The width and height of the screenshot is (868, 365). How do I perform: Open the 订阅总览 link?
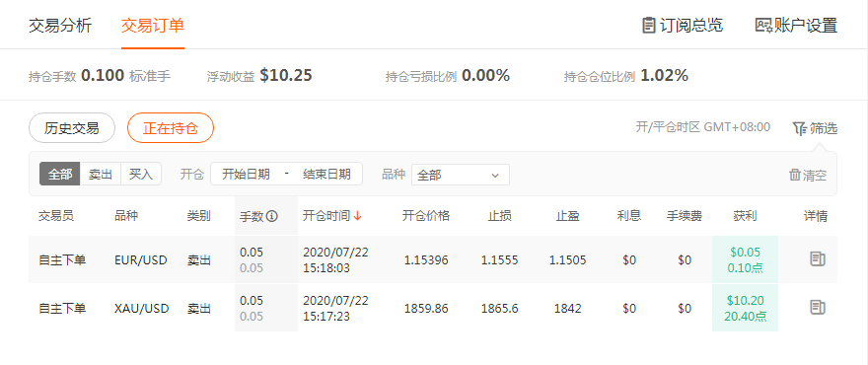pos(683,26)
